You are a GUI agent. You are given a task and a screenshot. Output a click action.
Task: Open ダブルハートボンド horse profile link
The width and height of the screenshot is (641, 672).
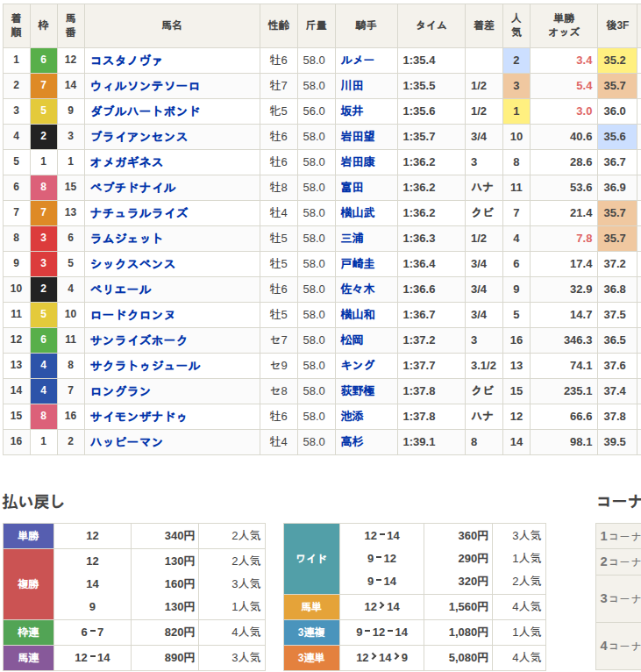145,111
